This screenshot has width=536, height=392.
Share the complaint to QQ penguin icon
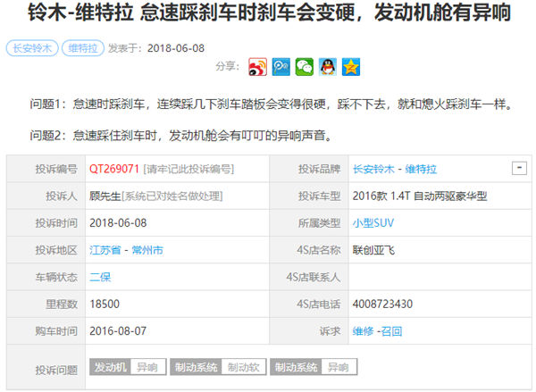[x=328, y=67]
